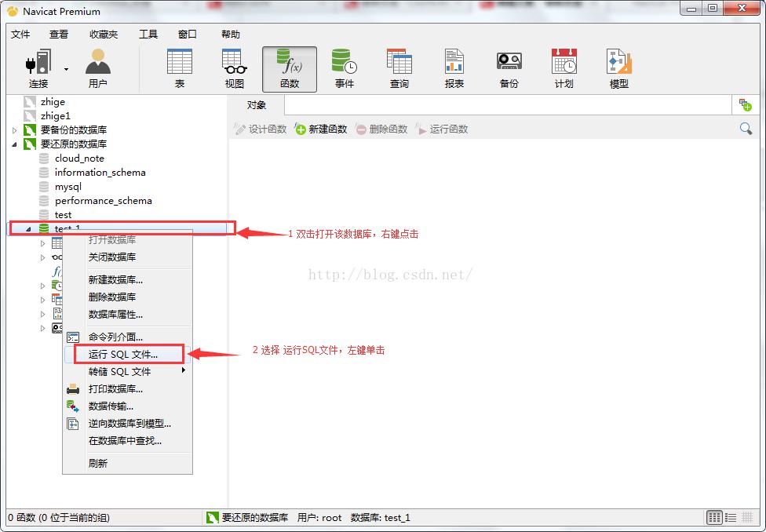Open the 事件 events view

click(x=344, y=68)
